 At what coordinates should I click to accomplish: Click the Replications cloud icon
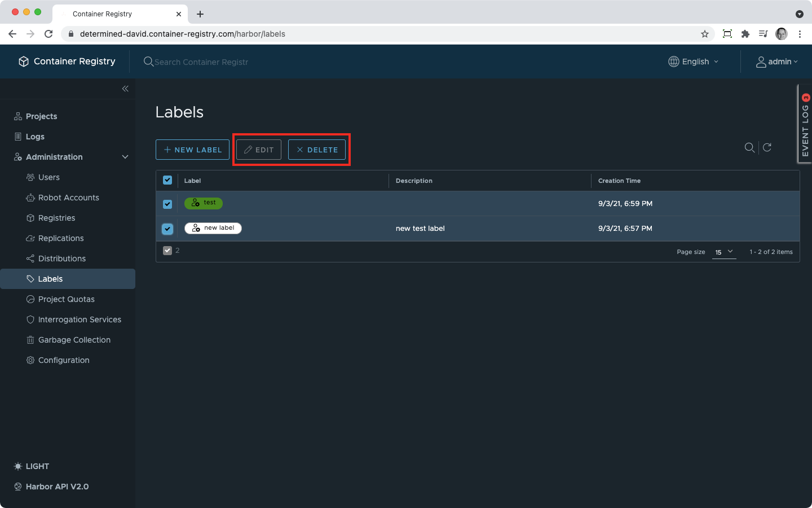coord(30,238)
